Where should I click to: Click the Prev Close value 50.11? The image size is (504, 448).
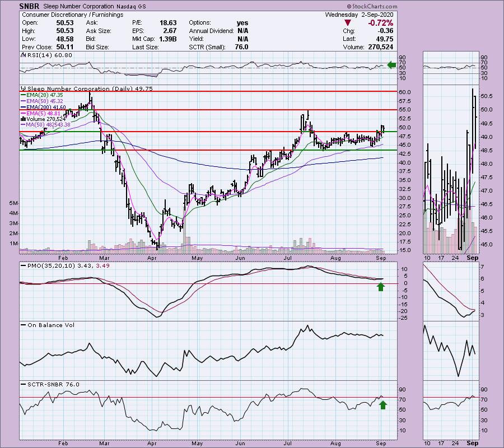[x=65, y=47]
